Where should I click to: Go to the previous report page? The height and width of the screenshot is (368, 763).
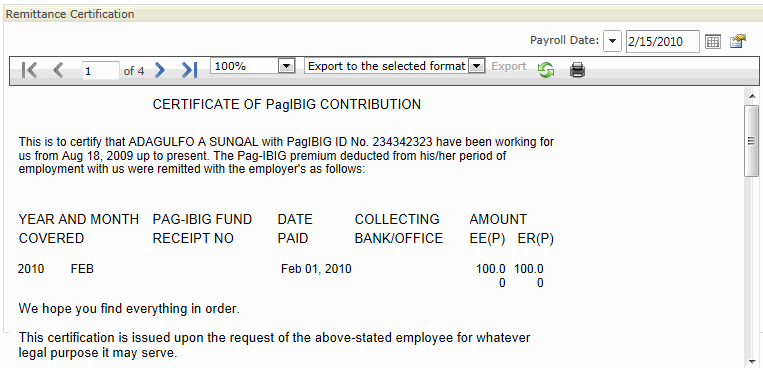pos(58,70)
